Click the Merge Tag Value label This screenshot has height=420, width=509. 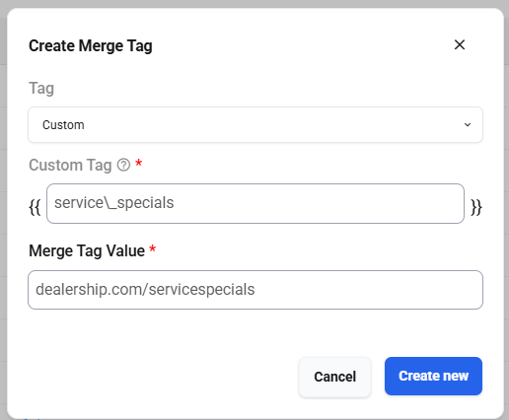point(87,251)
